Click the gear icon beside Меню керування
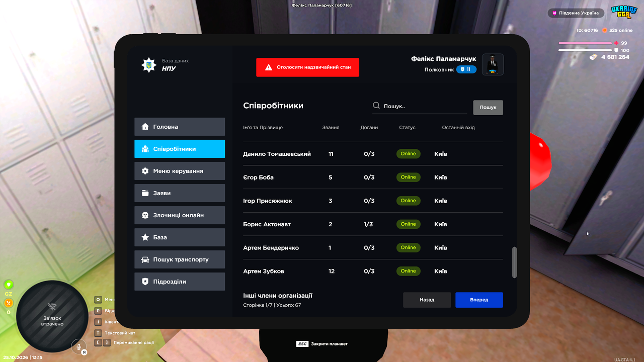This screenshot has width=644, height=362. tap(145, 171)
